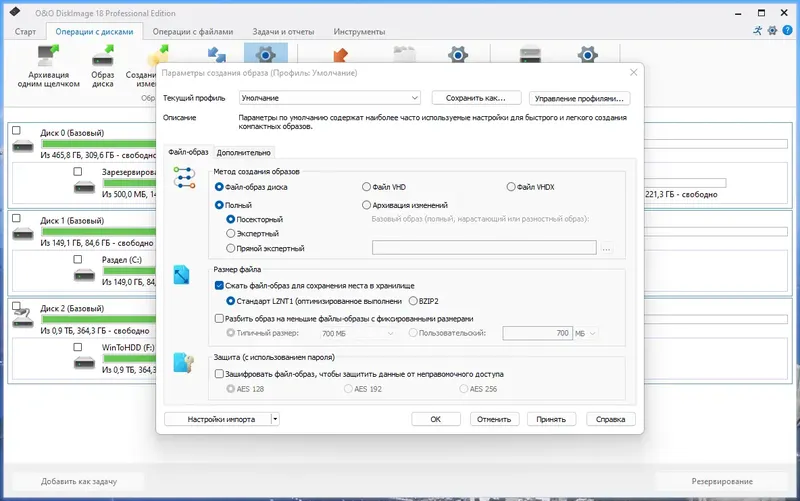Click the Управление профилями... button

click(579, 98)
